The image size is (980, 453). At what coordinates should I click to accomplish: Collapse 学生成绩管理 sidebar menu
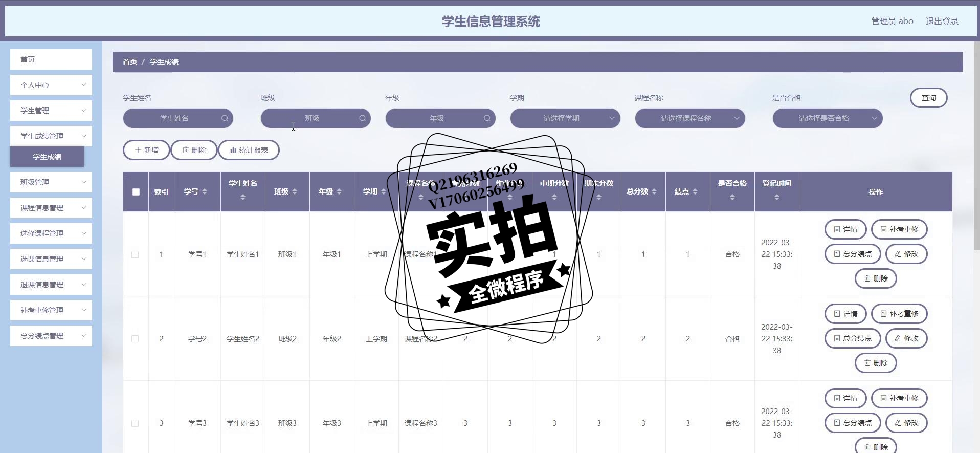pyautogui.click(x=51, y=136)
